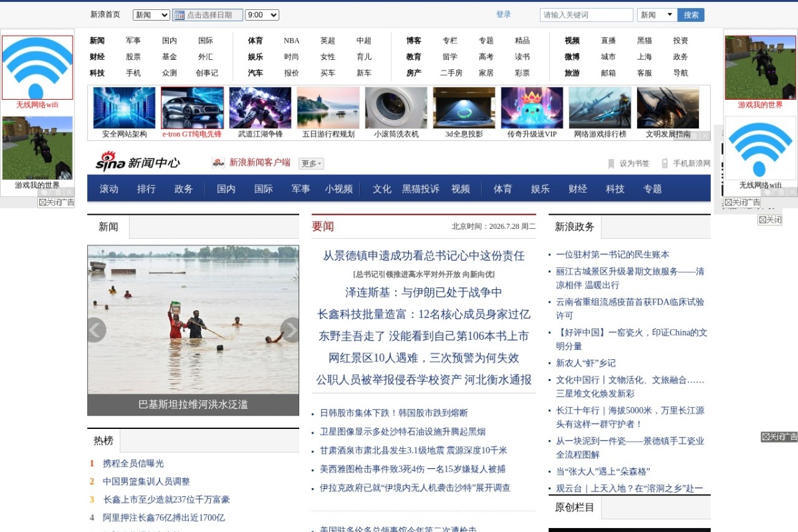Viewport: 798px width, 532px height.
Task: Click 直播 in the top category grid
Action: pos(608,41)
